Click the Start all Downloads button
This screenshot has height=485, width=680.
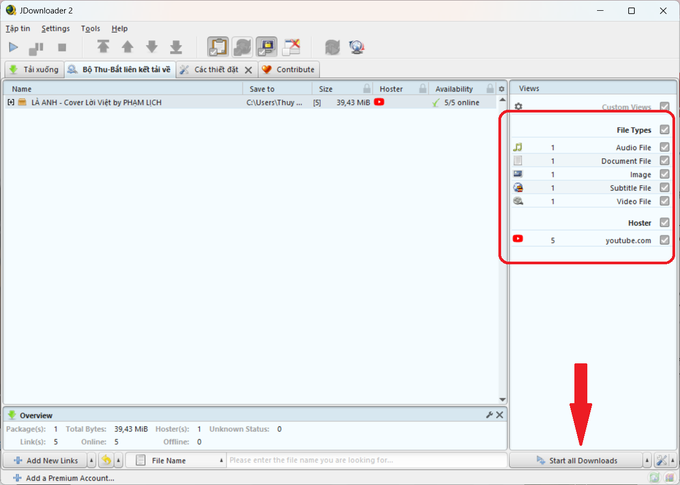coord(576,460)
